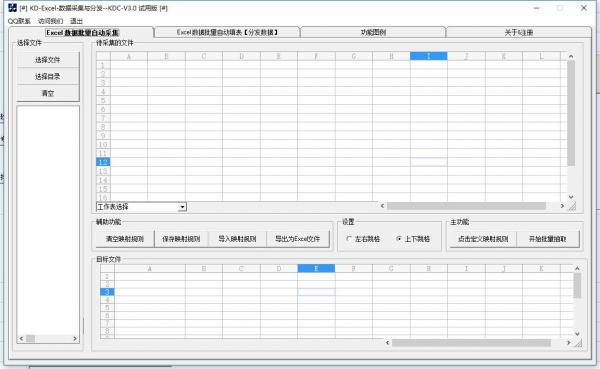Open the 关于&注册 tab
This screenshot has height=369, width=600.
pos(518,33)
